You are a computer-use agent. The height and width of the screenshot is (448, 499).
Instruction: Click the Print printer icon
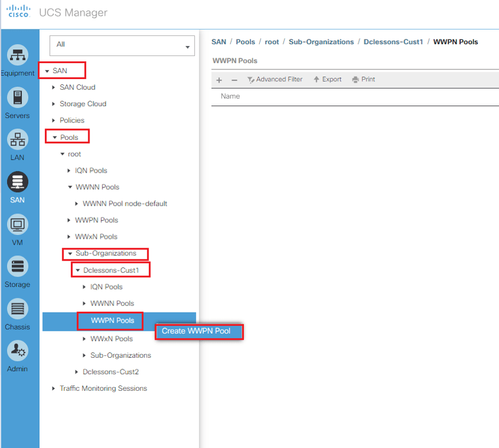(x=355, y=80)
